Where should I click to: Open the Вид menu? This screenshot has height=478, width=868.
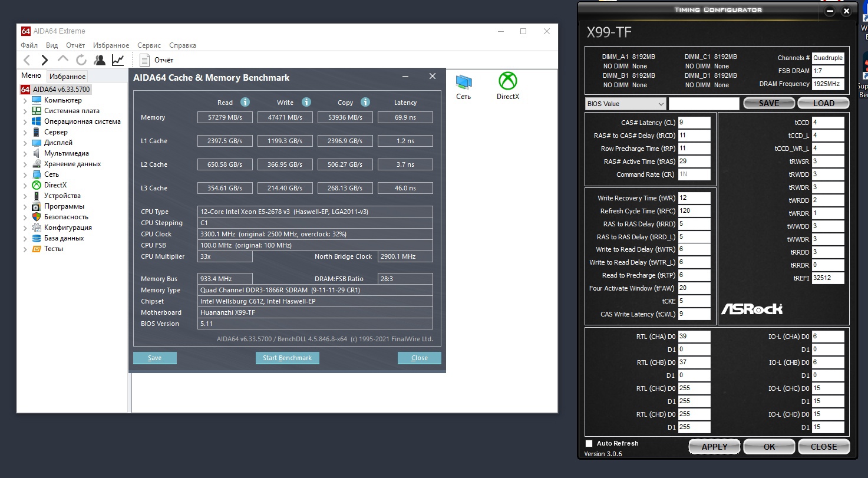[52, 45]
